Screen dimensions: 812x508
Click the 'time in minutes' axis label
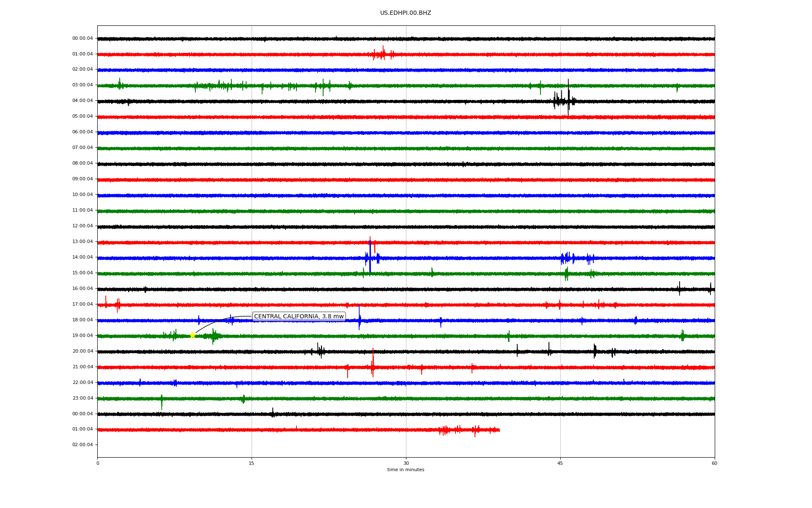[x=406, y=470]
